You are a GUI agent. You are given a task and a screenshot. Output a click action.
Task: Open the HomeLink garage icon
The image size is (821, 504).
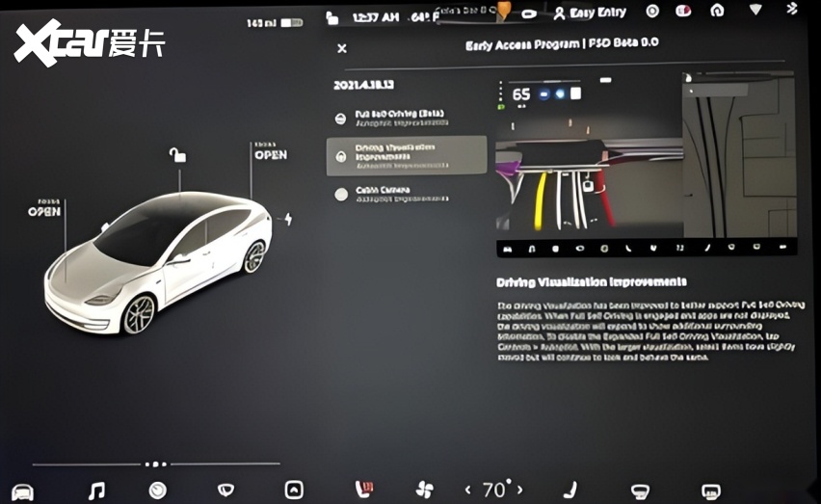(717, 10)
